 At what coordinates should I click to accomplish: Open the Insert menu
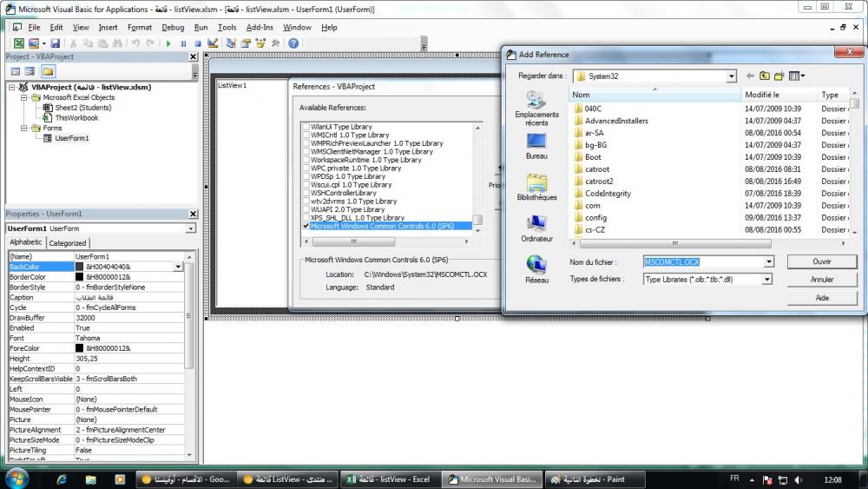108,27
